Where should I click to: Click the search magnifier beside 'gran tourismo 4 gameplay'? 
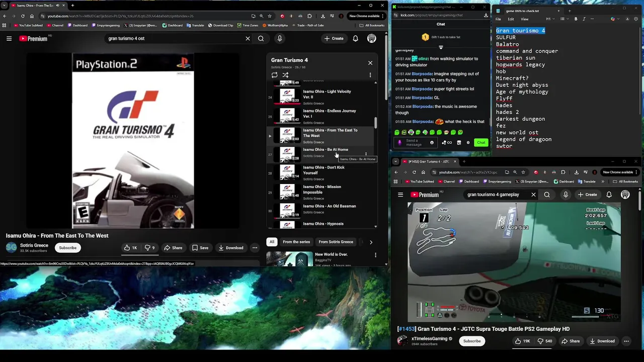click(547, 195)
